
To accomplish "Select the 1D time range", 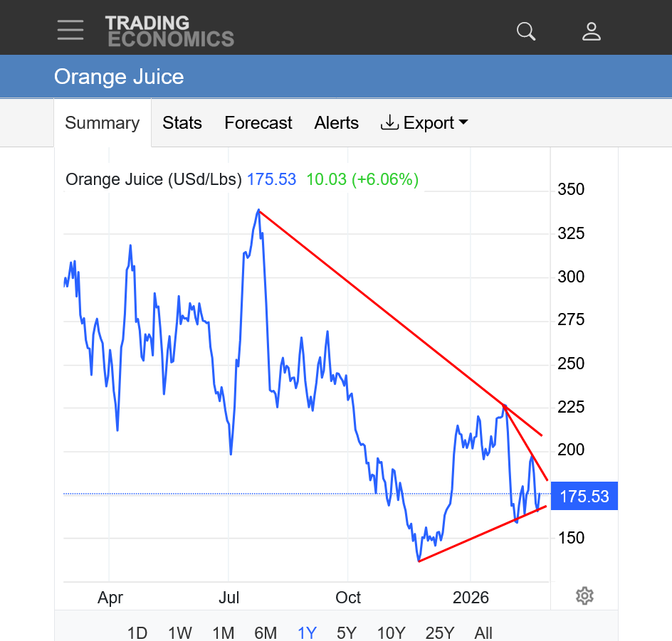I will [137, 632].
